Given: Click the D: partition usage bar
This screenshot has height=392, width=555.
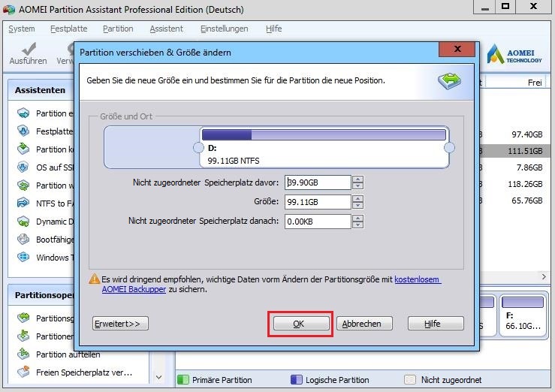Looking at the screenshot, I should [324, 134].
